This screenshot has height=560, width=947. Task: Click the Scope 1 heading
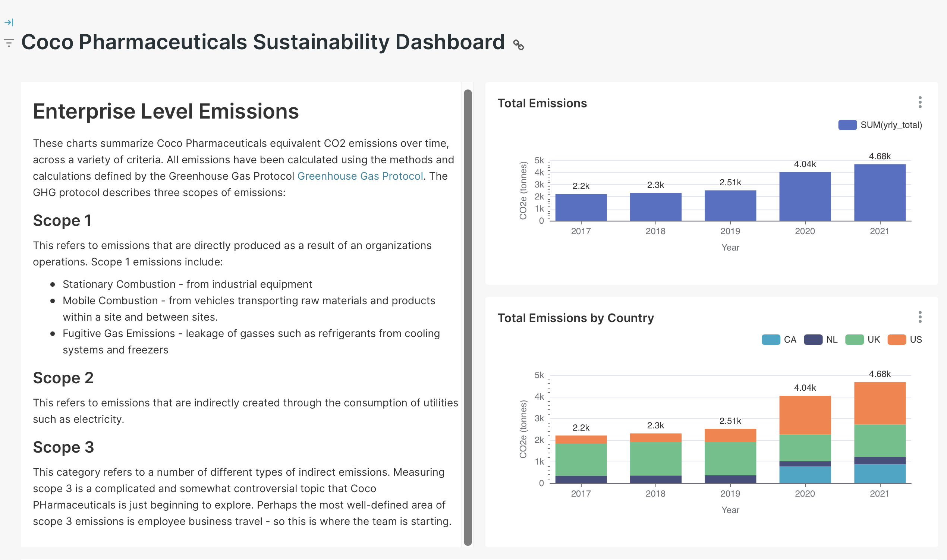click(x=62, y=221)
